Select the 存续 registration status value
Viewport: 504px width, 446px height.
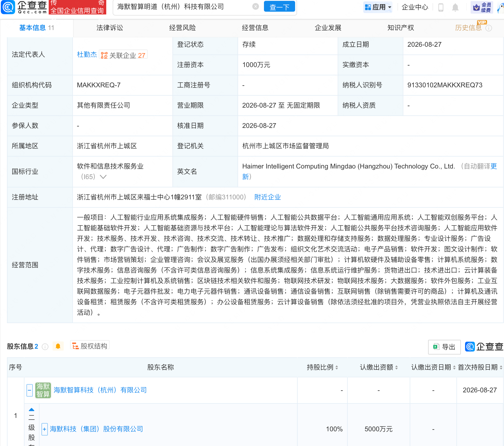tap(249, 44)
